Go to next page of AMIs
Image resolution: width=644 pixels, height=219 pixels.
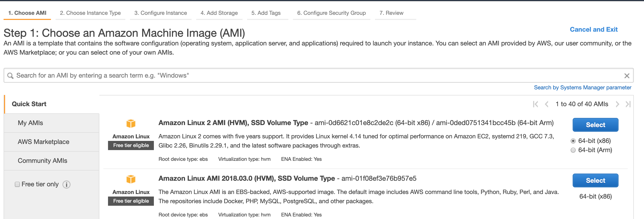coord(617,104)
